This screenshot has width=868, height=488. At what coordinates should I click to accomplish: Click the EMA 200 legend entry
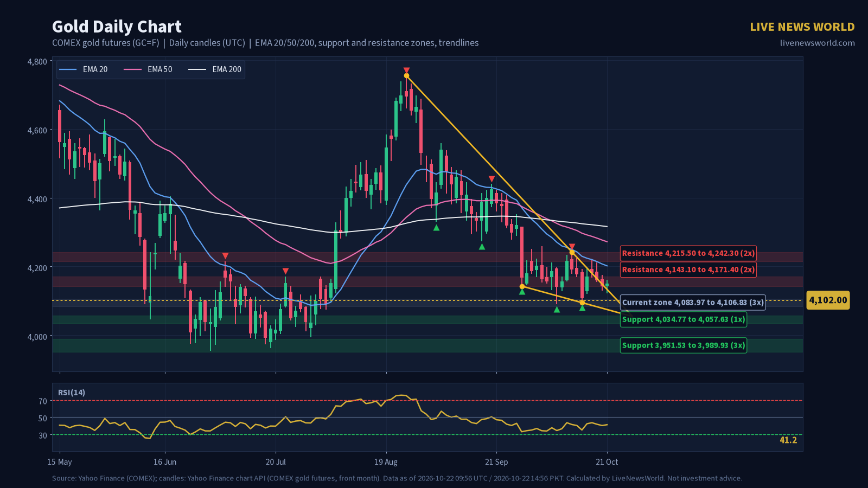pos(214,69)
